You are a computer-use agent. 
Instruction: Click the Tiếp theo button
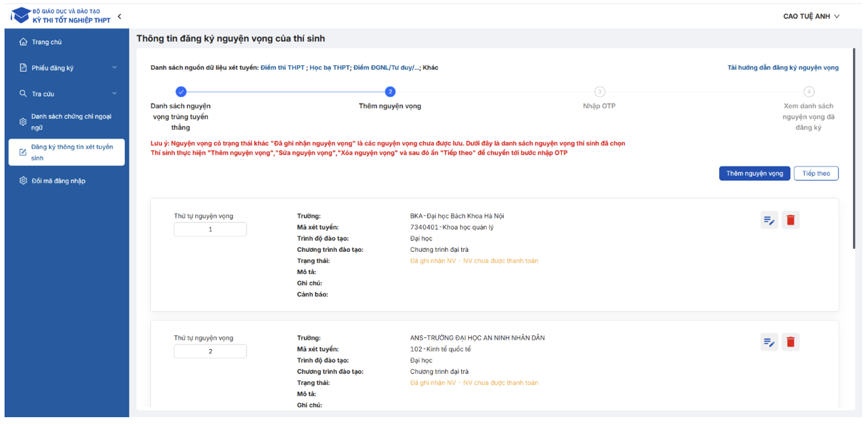(816, 173)
